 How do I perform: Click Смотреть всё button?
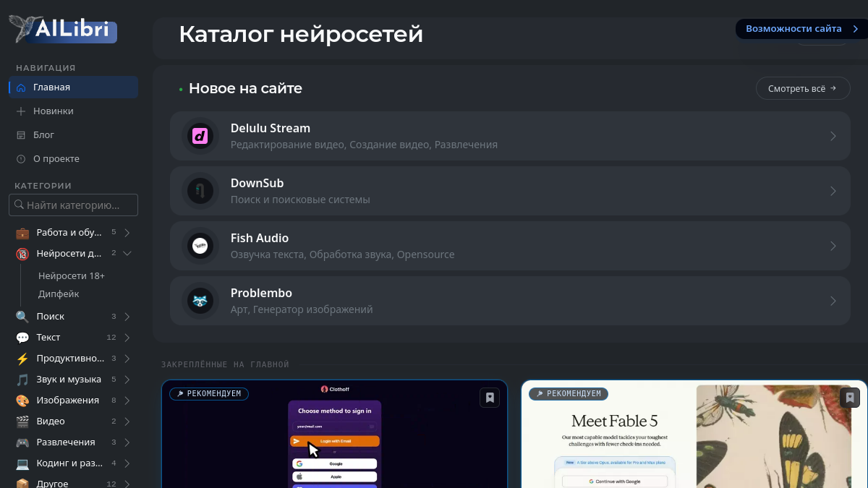pyautogui.click(x=803, y=88)
